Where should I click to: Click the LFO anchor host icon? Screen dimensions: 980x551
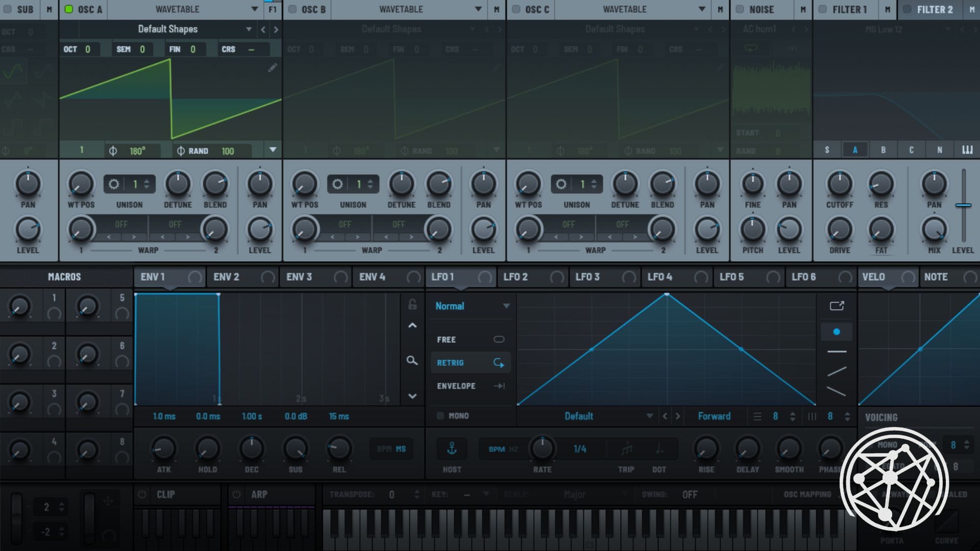pyautogui.click(x=452, y=448)
